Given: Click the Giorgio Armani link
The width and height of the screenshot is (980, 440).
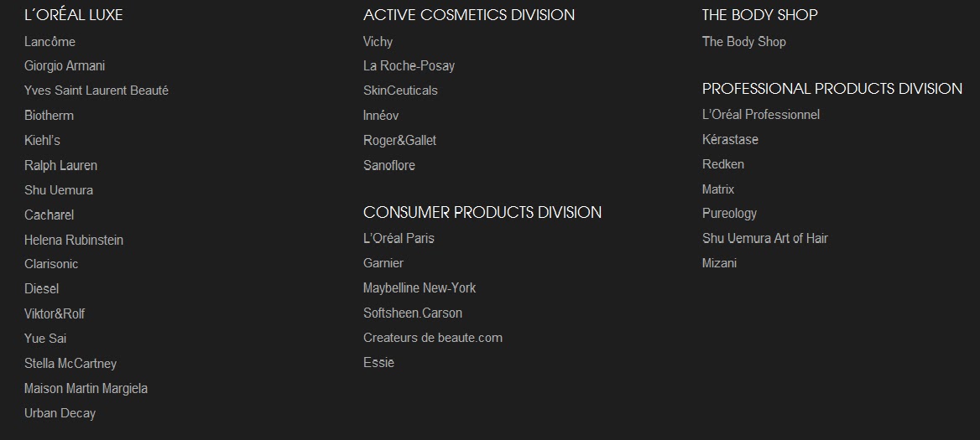Looking at the screenshot, I should coord(65,66).
